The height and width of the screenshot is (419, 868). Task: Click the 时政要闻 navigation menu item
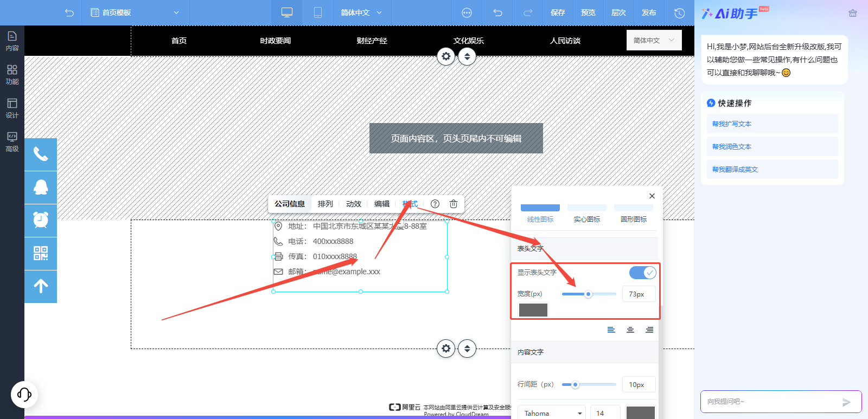point(276,41)
